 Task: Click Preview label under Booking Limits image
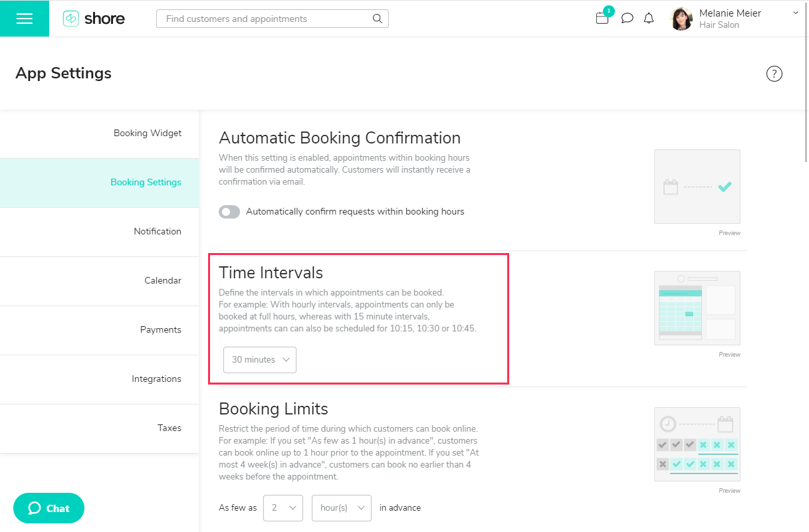729,491
